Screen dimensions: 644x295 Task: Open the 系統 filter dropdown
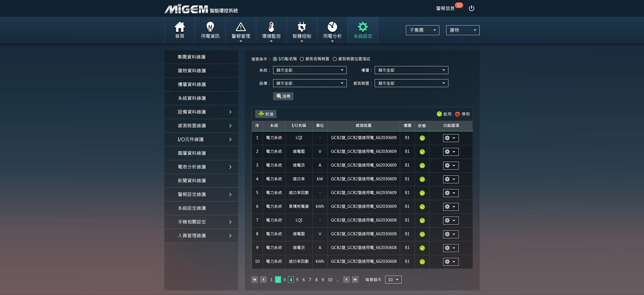[x=310, y=70]
